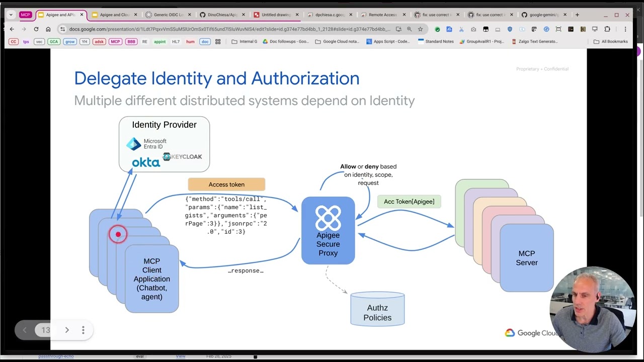Image resolution: width=644 pixels, height=362 pixels.
Task: Collapse the MCP tab group label
Action: pos(26,15)
